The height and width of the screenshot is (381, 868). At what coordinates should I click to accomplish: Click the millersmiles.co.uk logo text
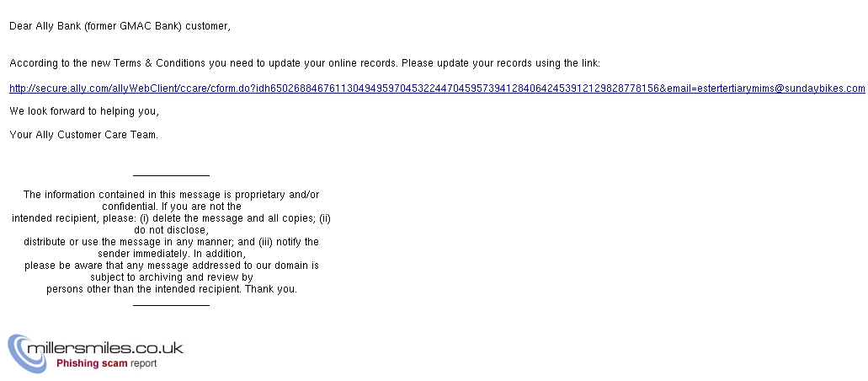105,348
